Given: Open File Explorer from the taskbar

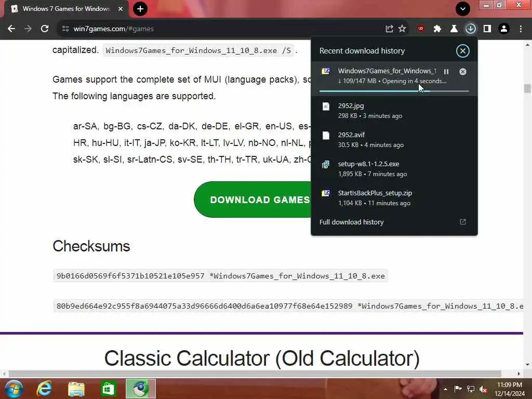Looking at the screenshot, I should (x=76, y=389).
